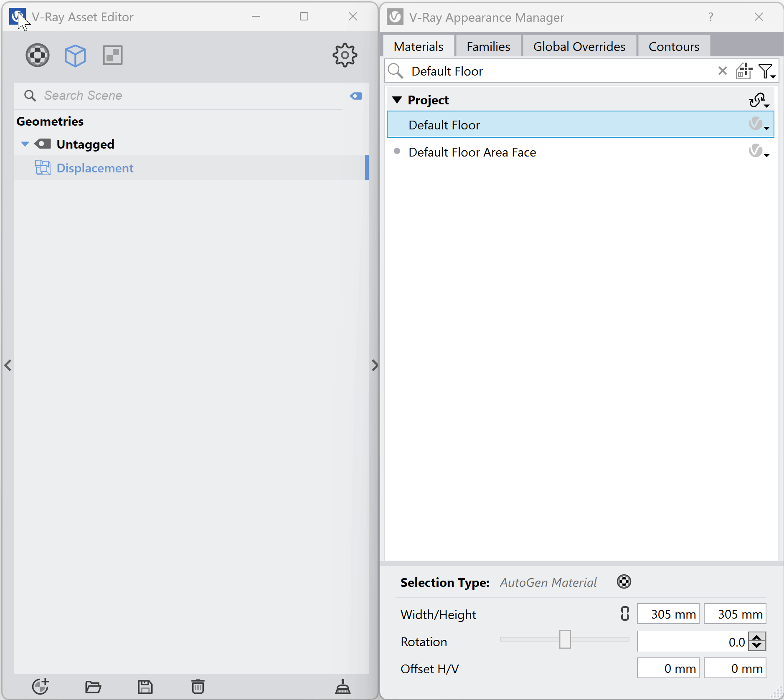
Task: Close the V-Ray Appearance Manager window
Action: (759, 17)
